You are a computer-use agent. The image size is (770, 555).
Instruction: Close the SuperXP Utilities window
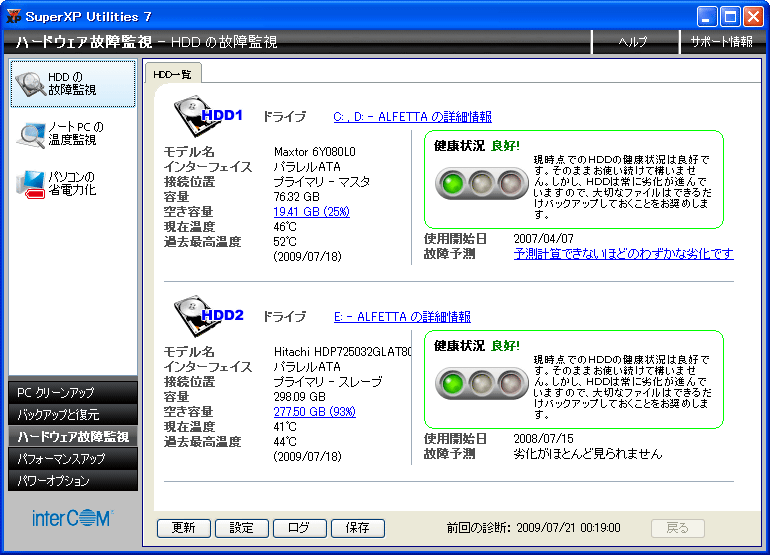tap(753, 16)
